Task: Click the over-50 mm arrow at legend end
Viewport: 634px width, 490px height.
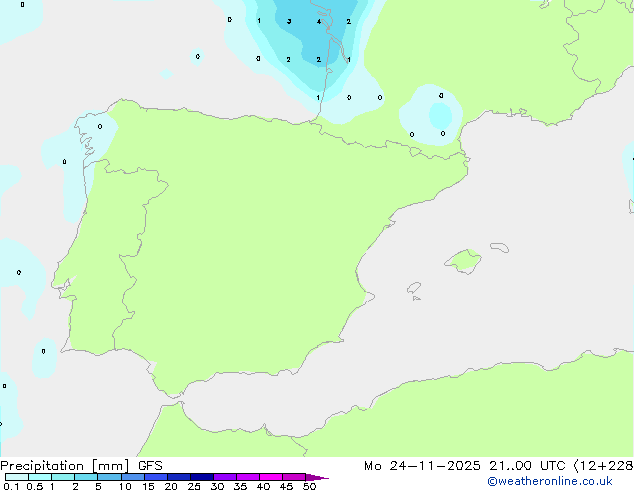Action: pyautogui.click(x=317, y=477)
